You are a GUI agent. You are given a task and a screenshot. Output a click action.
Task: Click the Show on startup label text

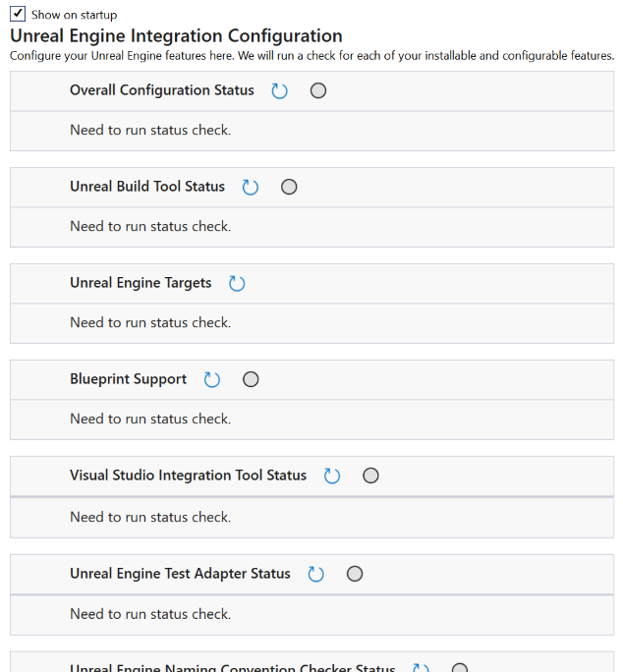[x=74, y=15]
